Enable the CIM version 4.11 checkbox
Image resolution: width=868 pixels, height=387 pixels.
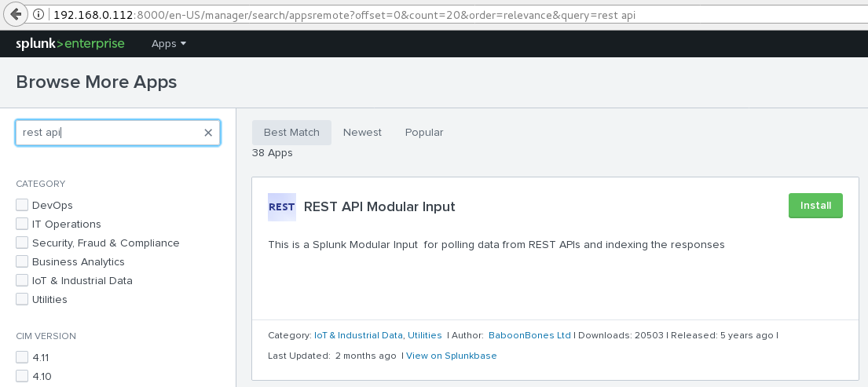[22, 357]
